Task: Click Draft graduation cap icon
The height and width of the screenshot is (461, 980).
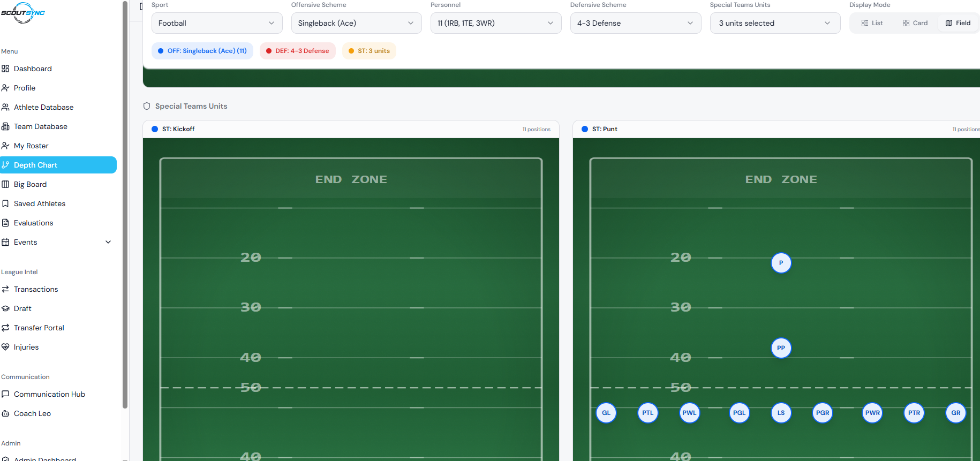Action: click(x=5, y=308)
